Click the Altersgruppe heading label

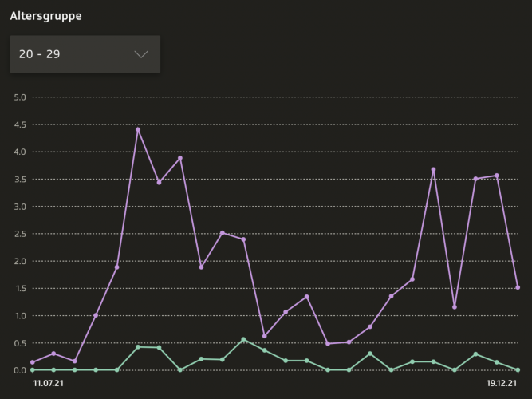click(x=45, y=15)
